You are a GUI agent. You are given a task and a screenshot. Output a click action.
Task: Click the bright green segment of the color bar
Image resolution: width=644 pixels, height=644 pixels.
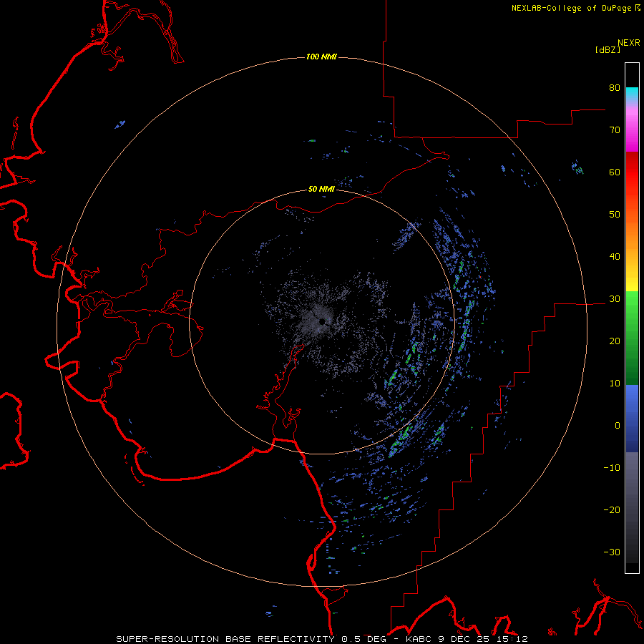coord(632,304)
